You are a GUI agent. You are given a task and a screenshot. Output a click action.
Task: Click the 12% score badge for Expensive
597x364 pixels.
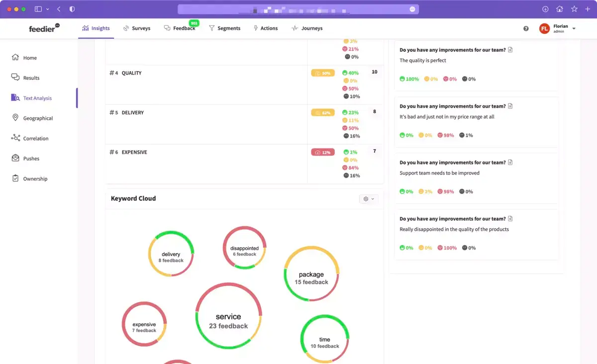click(323, 152)
